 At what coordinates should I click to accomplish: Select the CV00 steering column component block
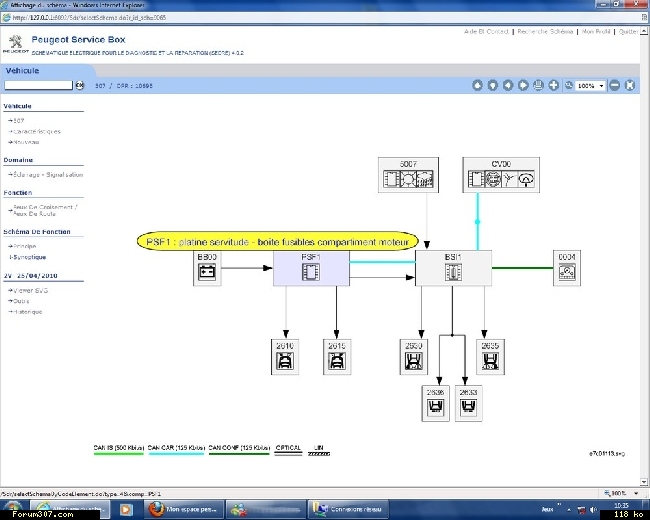pyautogui.click(x=501, y=175)
